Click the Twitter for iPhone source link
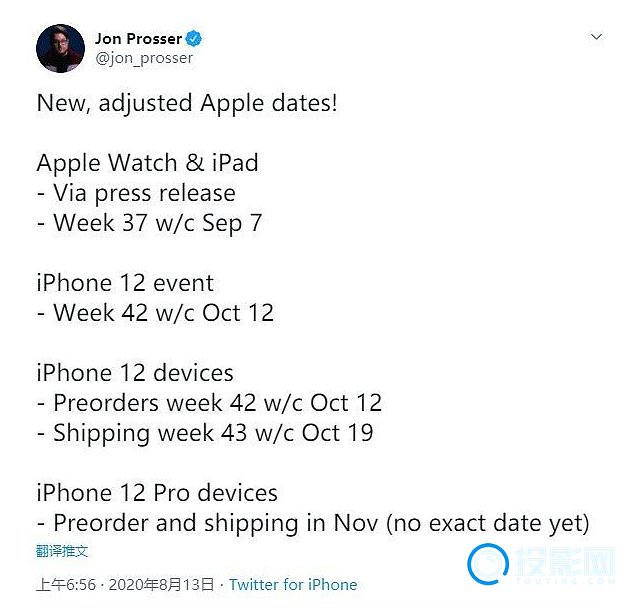 pos(293,585)
